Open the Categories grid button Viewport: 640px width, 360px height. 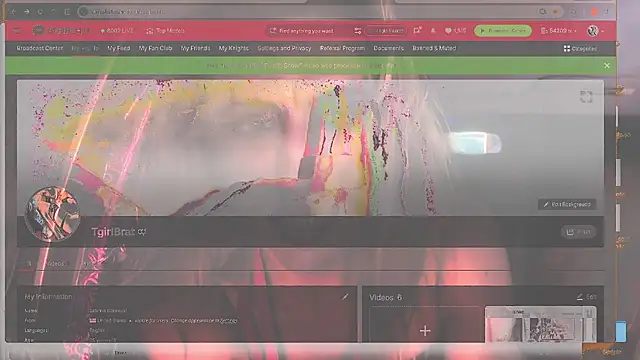[580, 49]
